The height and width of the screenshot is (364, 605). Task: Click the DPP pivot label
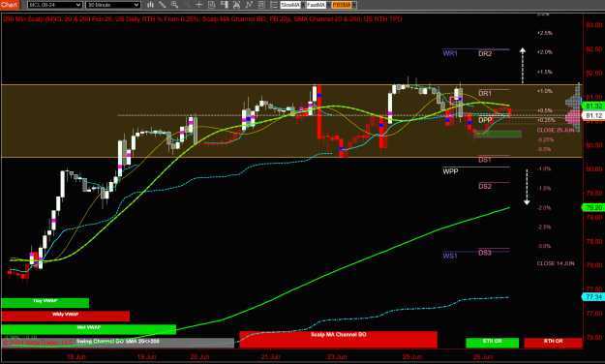485,120
